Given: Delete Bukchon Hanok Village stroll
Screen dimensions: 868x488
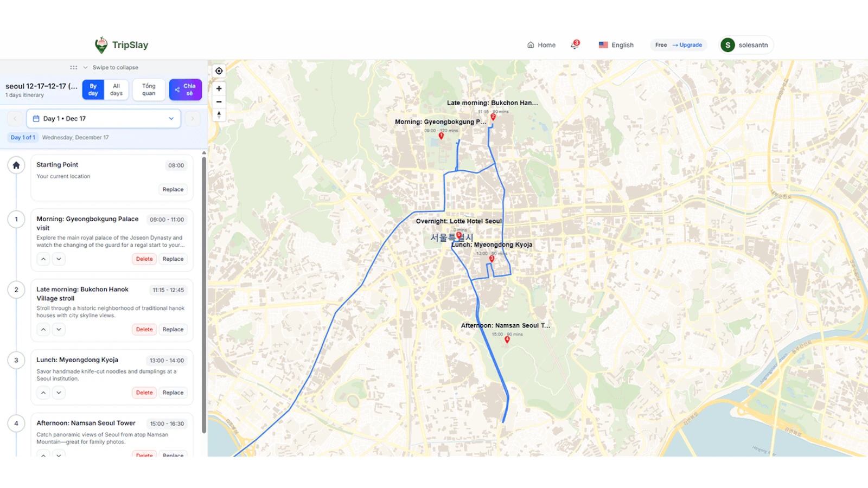Looking at the screenshot, I should tap(144, 330).
